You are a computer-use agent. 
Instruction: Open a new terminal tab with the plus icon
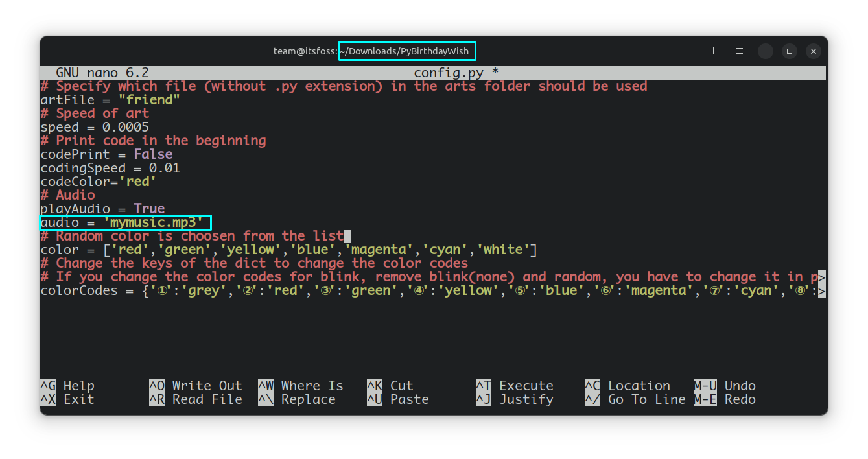pyautogui.click(x=713, y=51)
